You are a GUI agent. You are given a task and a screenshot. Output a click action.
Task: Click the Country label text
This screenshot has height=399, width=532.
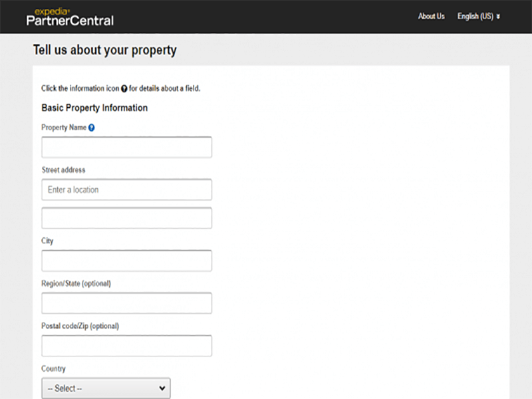tap(53, 368)
